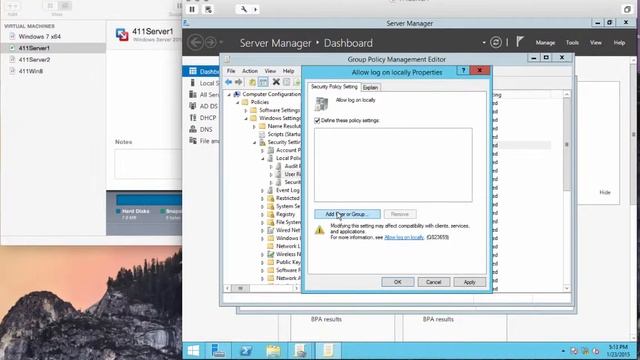Toggle console tree pane icon in editor toolbar
640x360 pixels.
(x=263, y=82)
